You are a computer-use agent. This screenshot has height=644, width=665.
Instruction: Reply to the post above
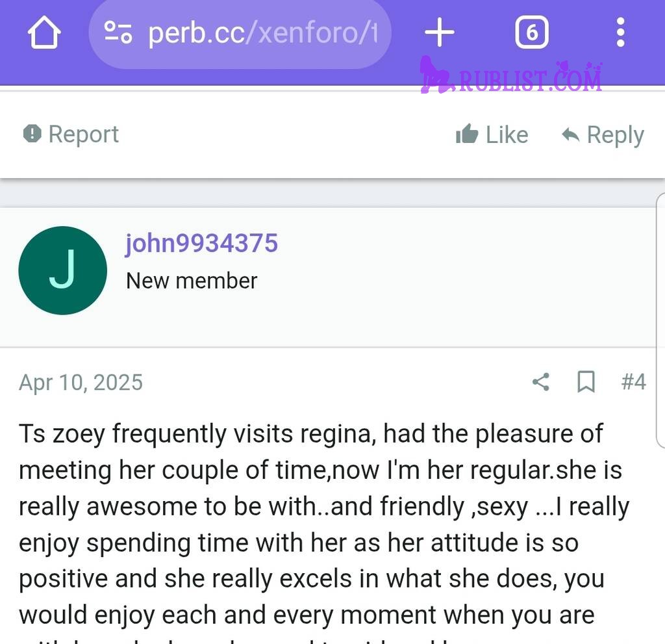point(603,135)
